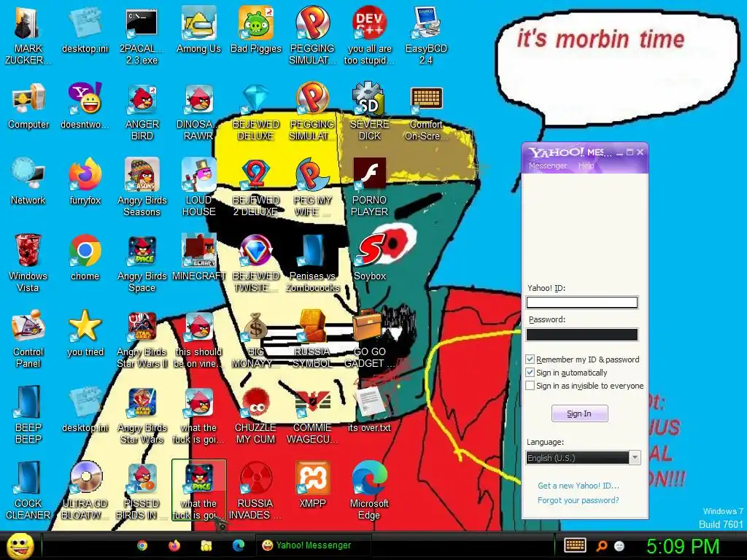The width and height of the screenshot is (747, 560).
Task: Click the on-screen keyboard tray icon
Action: [x=575, y=545]
